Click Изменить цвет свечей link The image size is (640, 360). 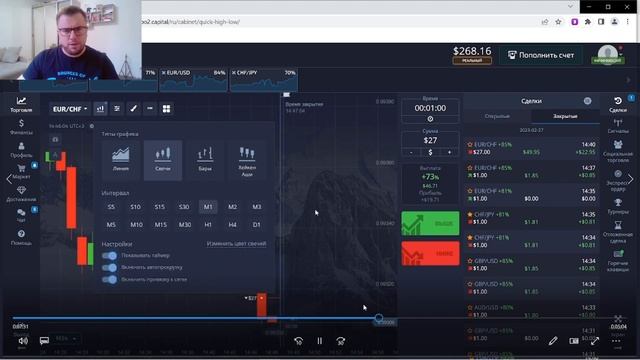click(x=236, y=244)
